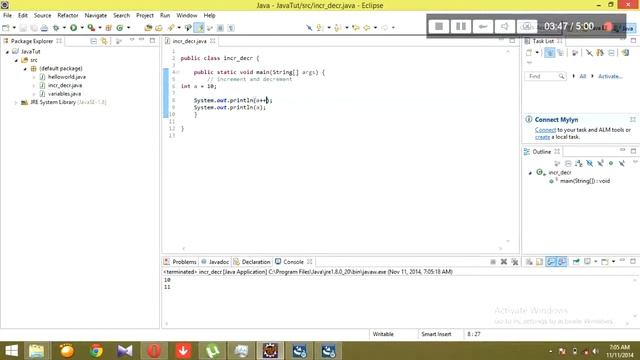Toggle Categorized view in Task List
Image resolution: width=640 pixels, height=360 pixels.
pyautogui.click(x=549, y=53)
